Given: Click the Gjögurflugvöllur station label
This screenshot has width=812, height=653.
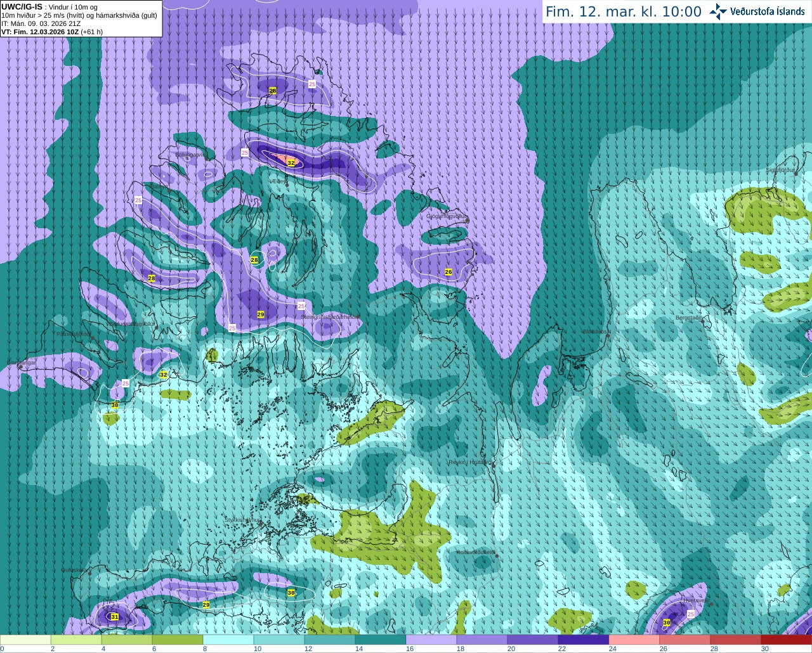Looking at the screenshot, I should point(447,216).
